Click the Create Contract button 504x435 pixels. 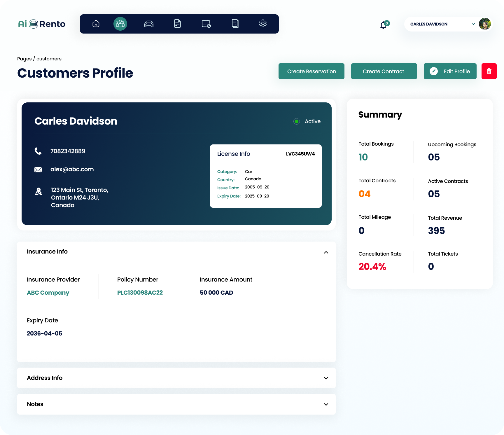[384, 71]
